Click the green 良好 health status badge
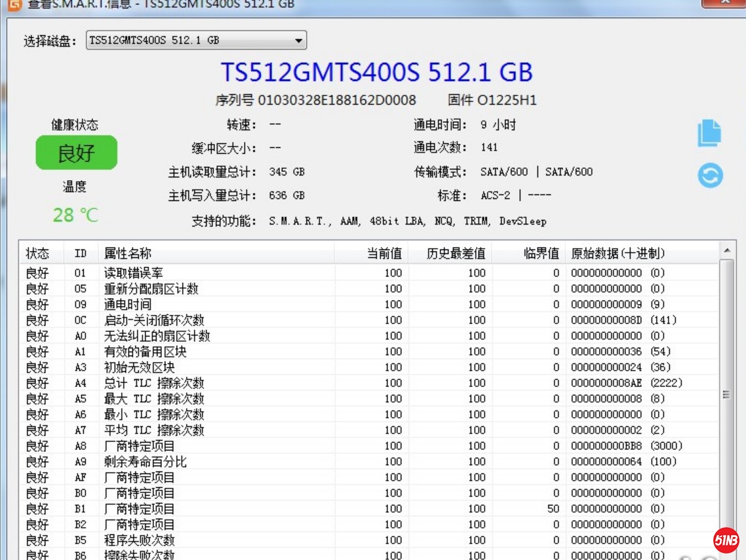746x560 pixels. point(76,153)
